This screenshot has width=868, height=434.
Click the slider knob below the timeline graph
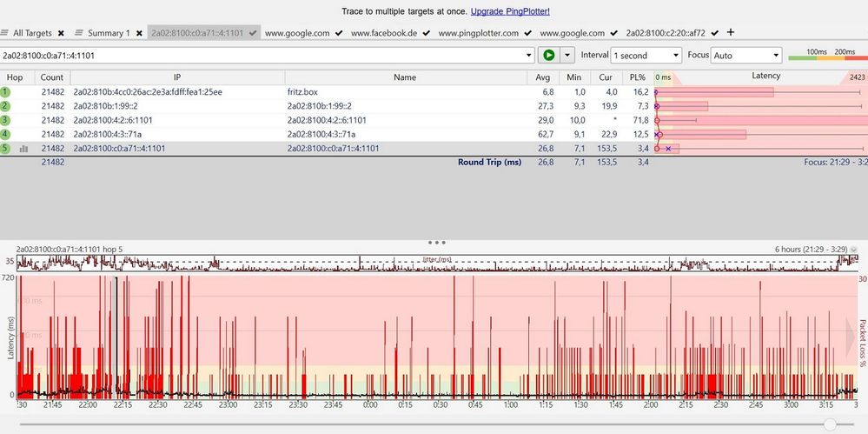click(830, 424)
